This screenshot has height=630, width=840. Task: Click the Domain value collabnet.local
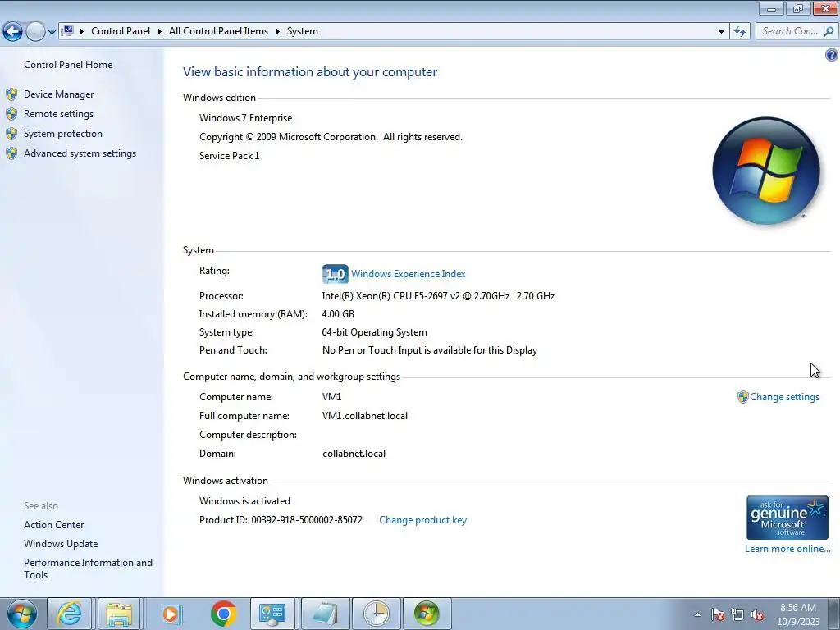click(x=354, y=454)
